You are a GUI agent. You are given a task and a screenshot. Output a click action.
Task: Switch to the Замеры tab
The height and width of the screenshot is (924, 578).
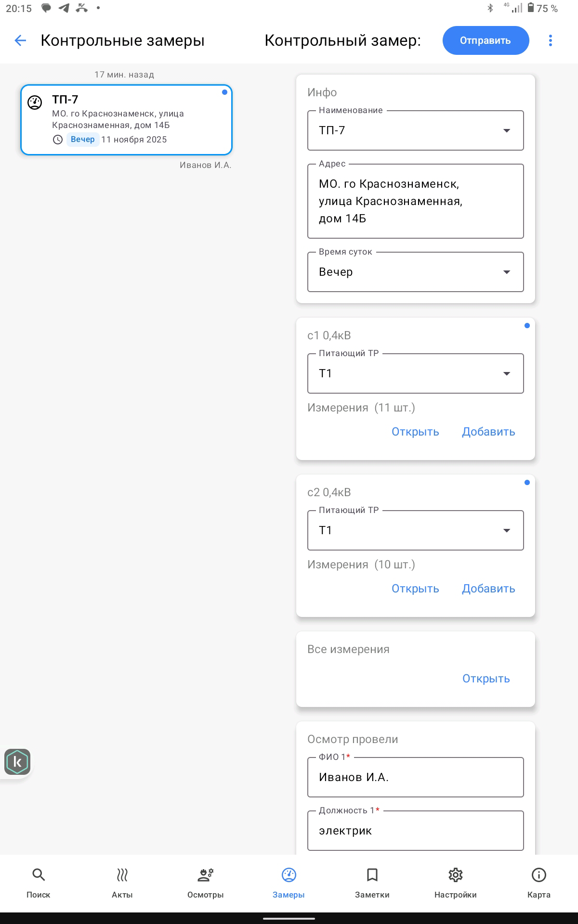(289, 875)
